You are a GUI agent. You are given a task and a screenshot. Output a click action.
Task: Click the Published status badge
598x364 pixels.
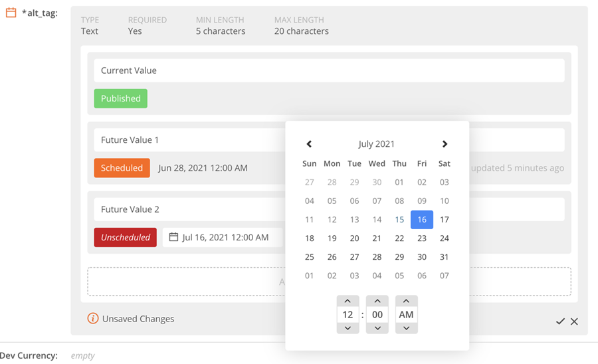[x=120, y=98]
